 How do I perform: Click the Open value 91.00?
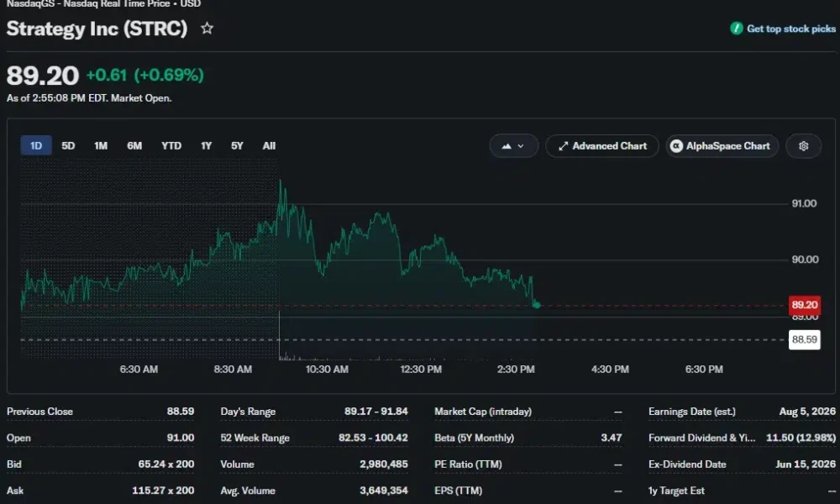tap(180, 438)
